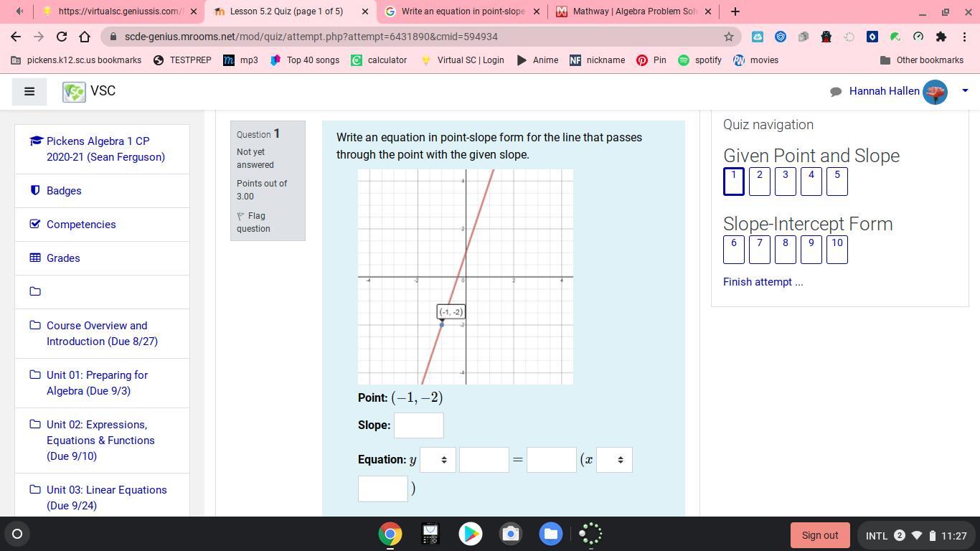
Task: Flag question 1
Action: [x=253, y=222]
